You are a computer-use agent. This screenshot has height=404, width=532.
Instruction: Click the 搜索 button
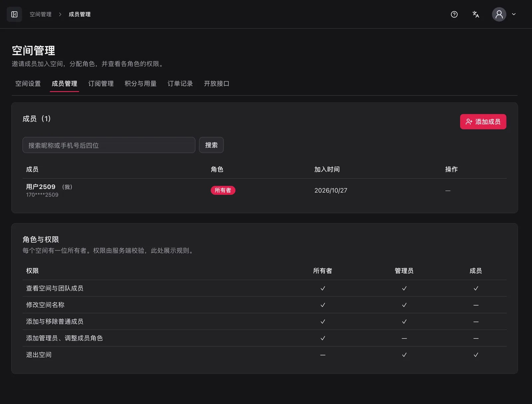point(211,145)
